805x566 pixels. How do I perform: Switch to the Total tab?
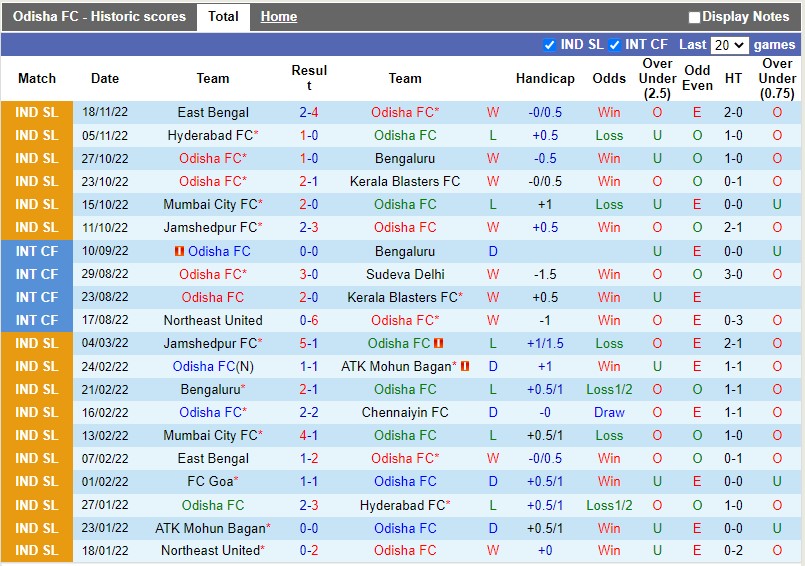coord(223,16)
